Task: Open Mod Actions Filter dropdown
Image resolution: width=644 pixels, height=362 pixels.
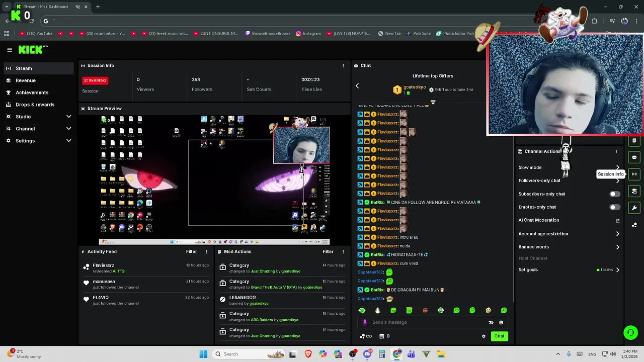Action: (x=328, y=251)
